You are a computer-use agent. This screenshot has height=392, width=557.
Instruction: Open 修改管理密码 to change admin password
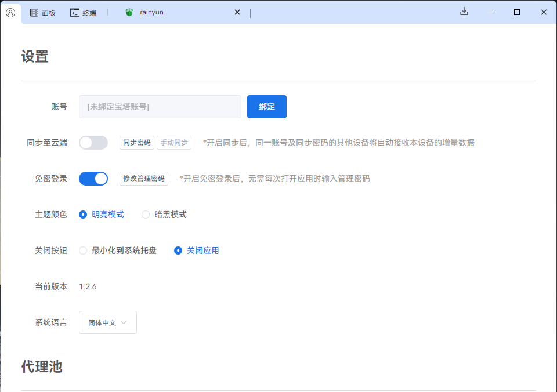tap(144, 178)
